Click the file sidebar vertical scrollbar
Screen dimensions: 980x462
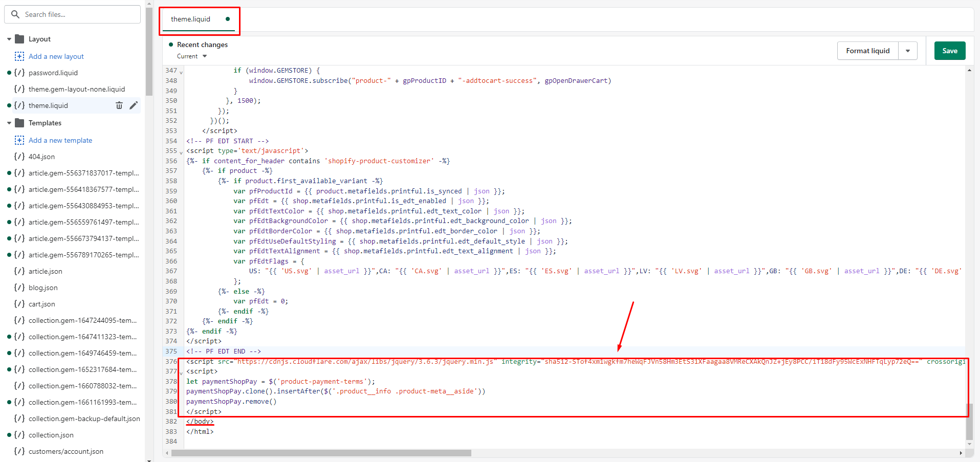[149, 51]
